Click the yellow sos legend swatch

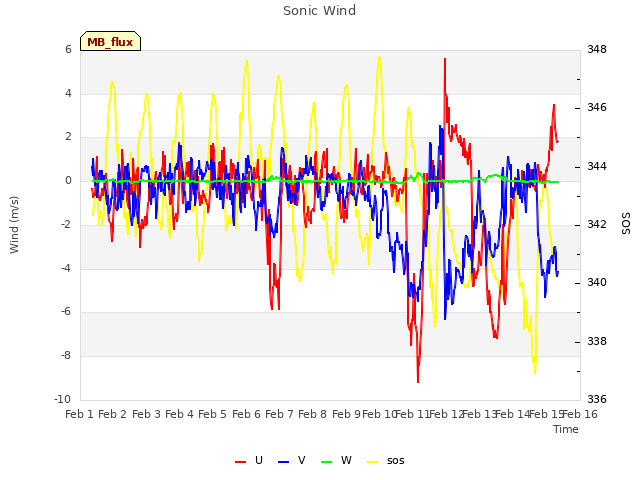373,462
